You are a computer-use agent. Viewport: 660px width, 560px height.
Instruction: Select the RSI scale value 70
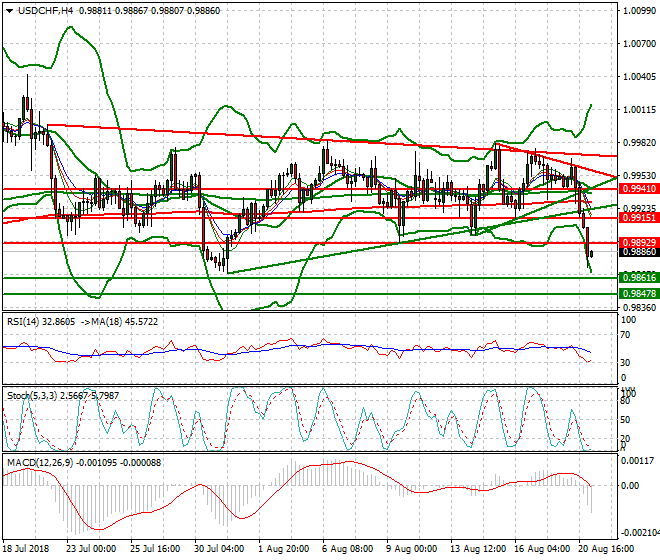click(626, 335)
